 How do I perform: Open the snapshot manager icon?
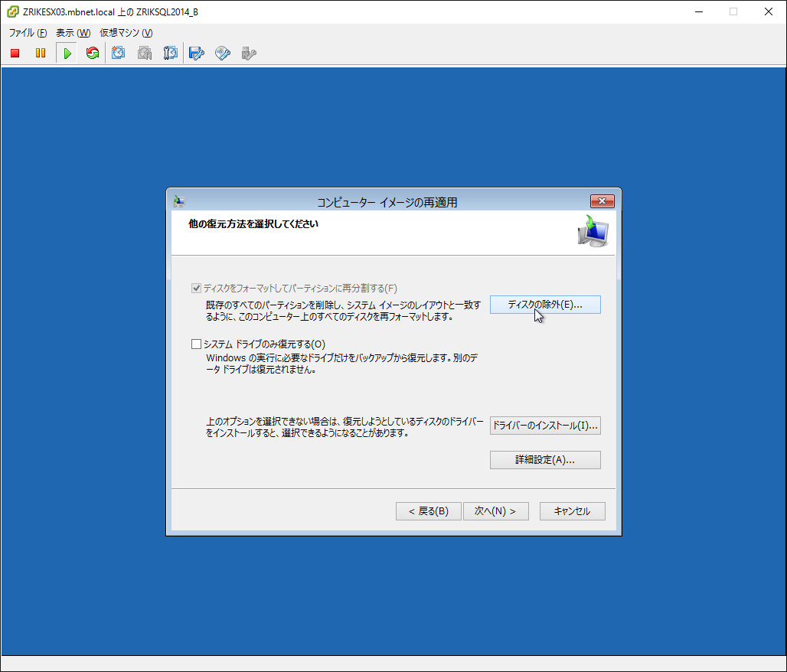[171, 54]
